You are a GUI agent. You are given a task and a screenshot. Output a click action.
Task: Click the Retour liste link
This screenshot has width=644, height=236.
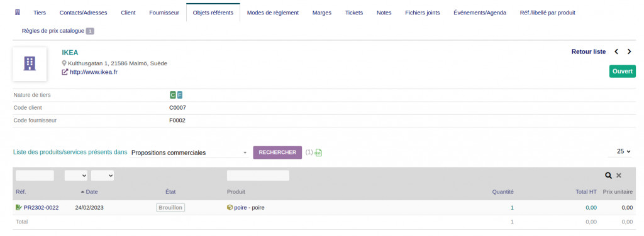tap(589, 51)
